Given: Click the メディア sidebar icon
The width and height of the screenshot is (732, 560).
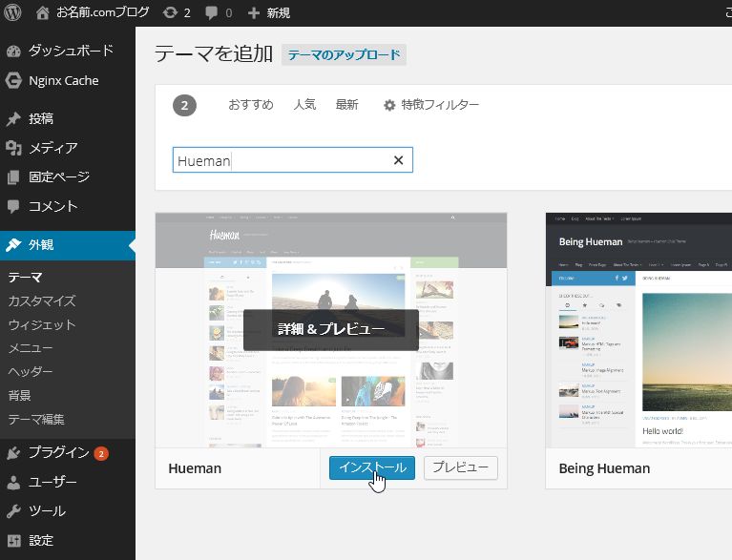Looking at the screenshot, I should click(x=13, y=149).
